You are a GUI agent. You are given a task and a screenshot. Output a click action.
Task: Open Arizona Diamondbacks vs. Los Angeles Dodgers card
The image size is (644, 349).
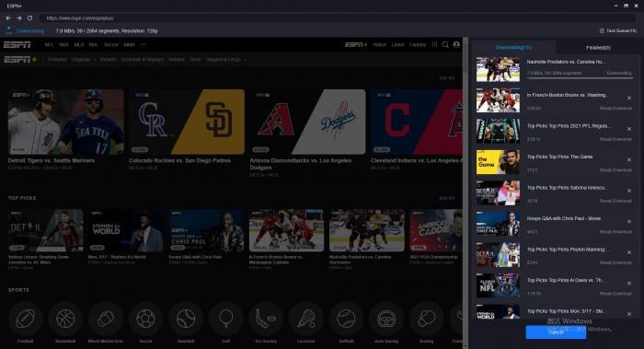307,122
